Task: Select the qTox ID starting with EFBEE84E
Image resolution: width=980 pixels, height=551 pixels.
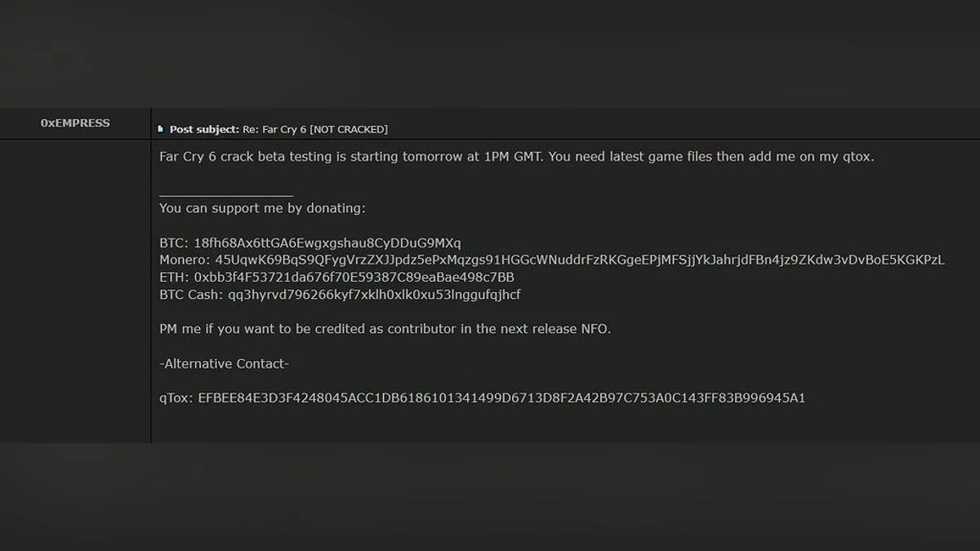Action: [501, 398]
